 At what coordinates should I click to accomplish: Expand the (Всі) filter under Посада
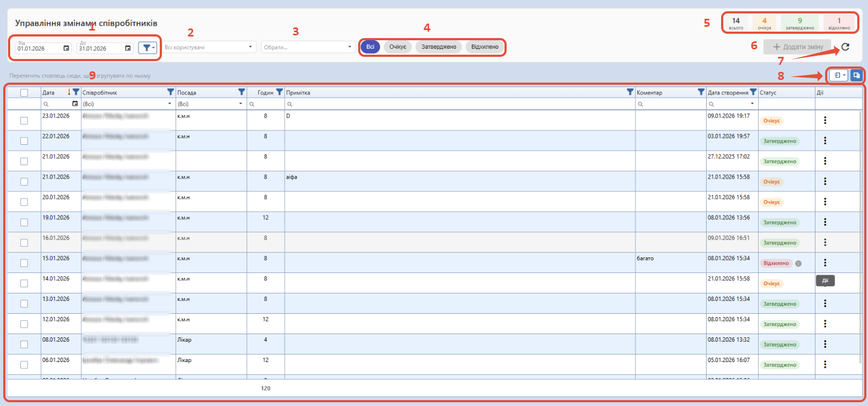241,104
